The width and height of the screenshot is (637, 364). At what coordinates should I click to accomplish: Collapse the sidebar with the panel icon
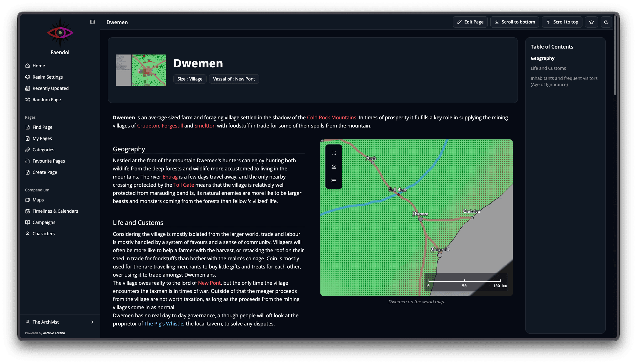(92, 22)
